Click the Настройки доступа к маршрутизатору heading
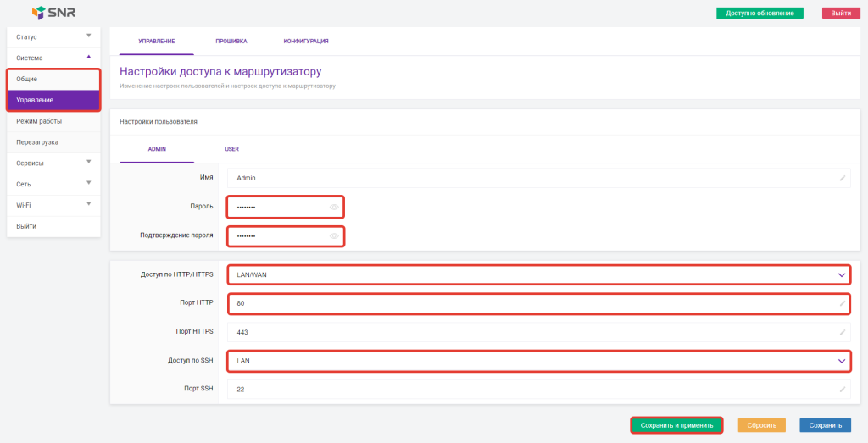 220,72
